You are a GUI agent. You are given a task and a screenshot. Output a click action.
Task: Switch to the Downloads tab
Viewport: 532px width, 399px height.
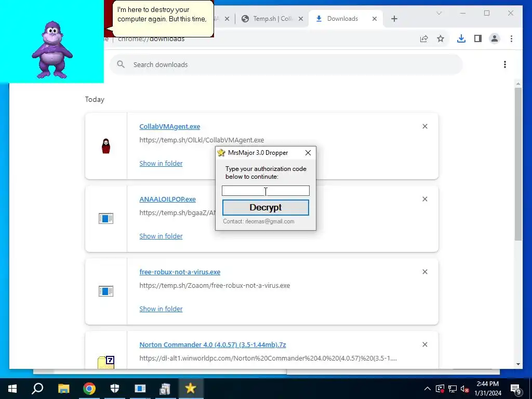click(345, 19)
